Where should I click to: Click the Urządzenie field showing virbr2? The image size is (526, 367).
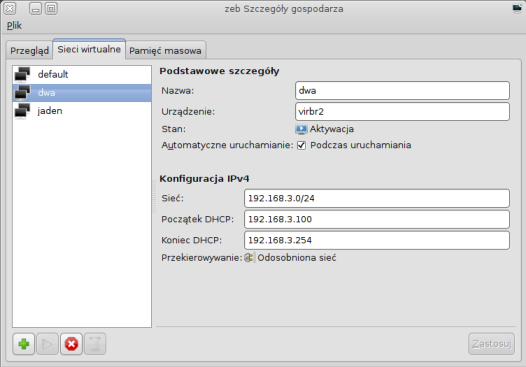pyautogui.click(x=402, y=111)
